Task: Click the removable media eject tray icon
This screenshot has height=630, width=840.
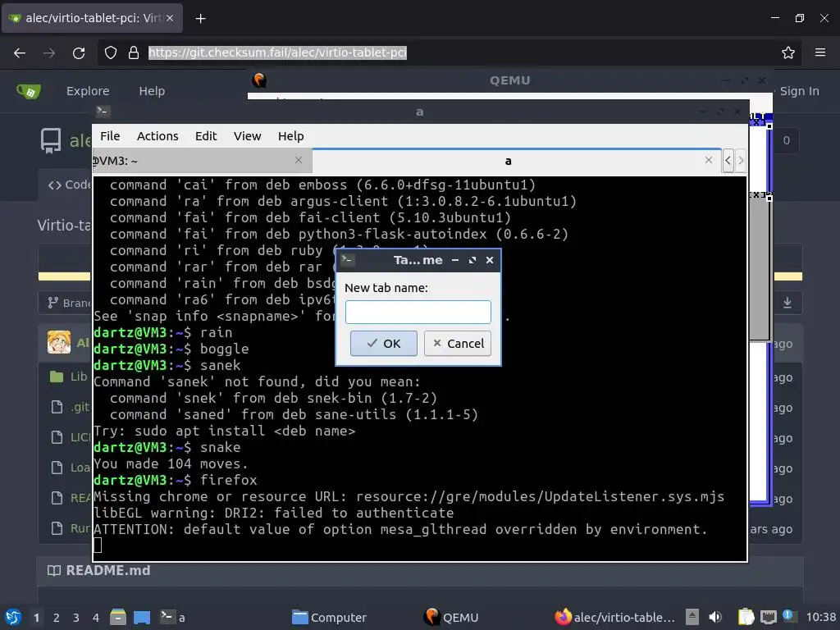Action: [x=692, y=617]
